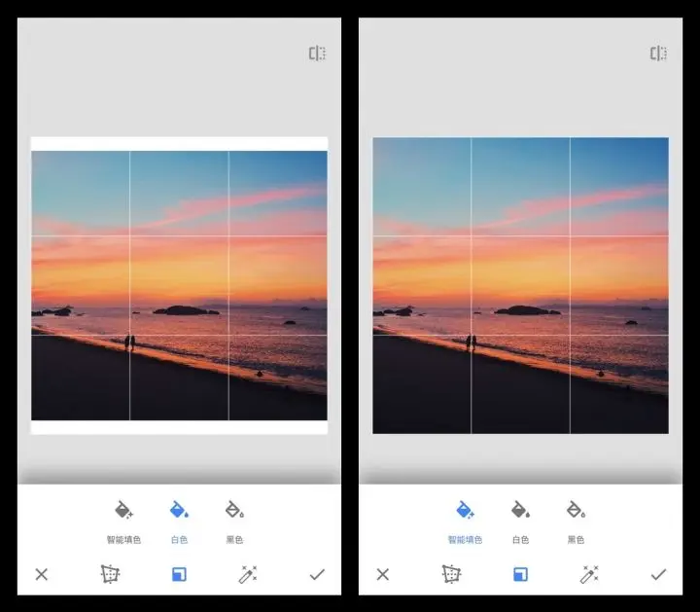Select smart fill bucket in left screen
Image resolution: width=700 pixels, height=612 pixels.
[x=123, y=510]
